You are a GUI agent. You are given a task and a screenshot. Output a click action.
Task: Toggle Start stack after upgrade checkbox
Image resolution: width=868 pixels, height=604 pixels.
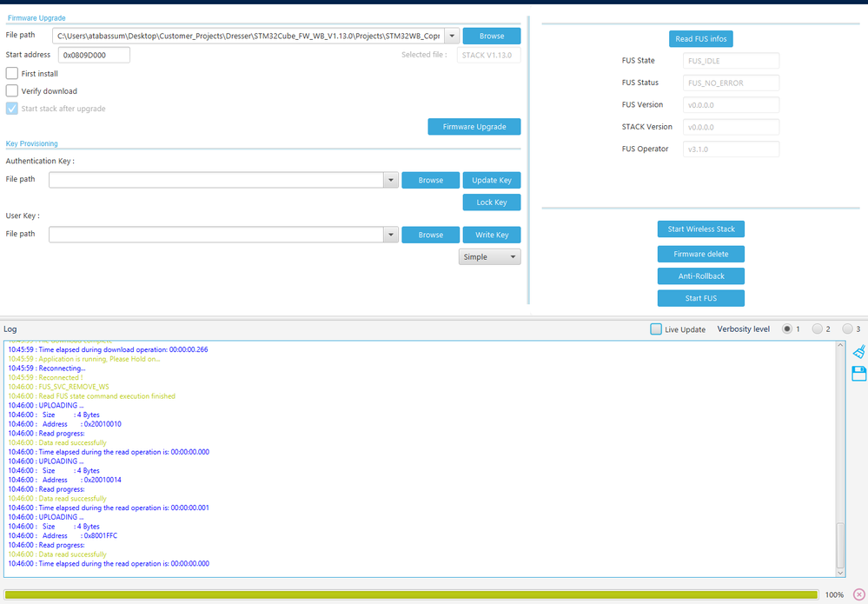11,109
